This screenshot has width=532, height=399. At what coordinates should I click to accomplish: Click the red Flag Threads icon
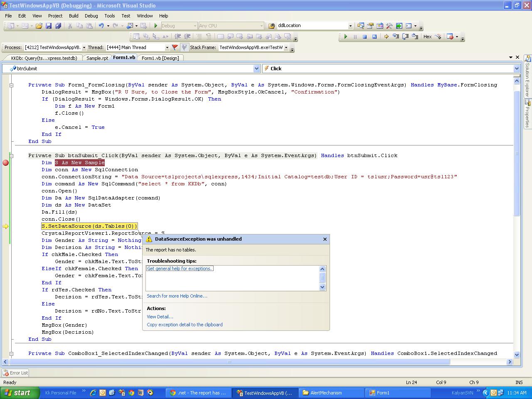point(175,47)
